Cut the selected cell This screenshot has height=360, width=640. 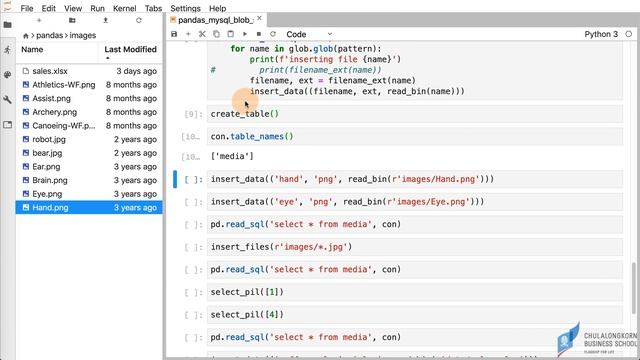(x=202, y=34)
